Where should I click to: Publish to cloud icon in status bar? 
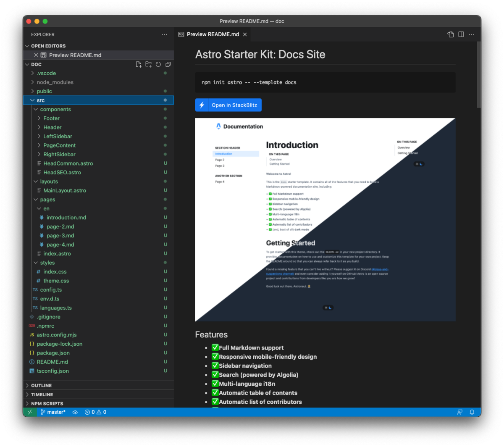coord(75,412)
